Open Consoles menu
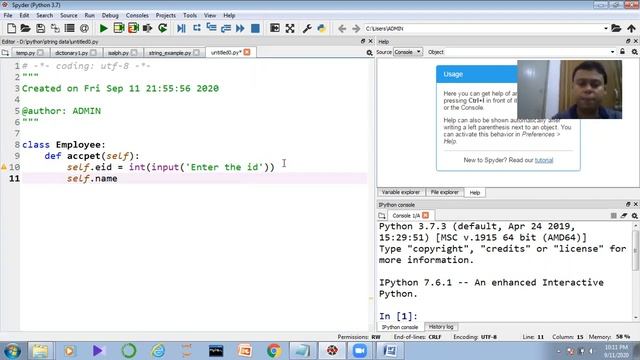The height and width of the screenshot is (360, 640). tap(137, 15)
